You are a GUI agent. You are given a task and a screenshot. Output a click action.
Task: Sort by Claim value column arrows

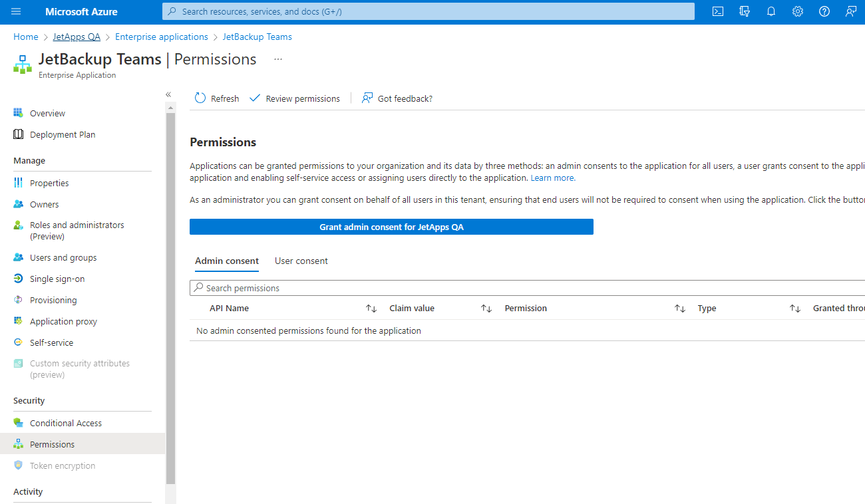pyautogui.click(x=486, y=309)
